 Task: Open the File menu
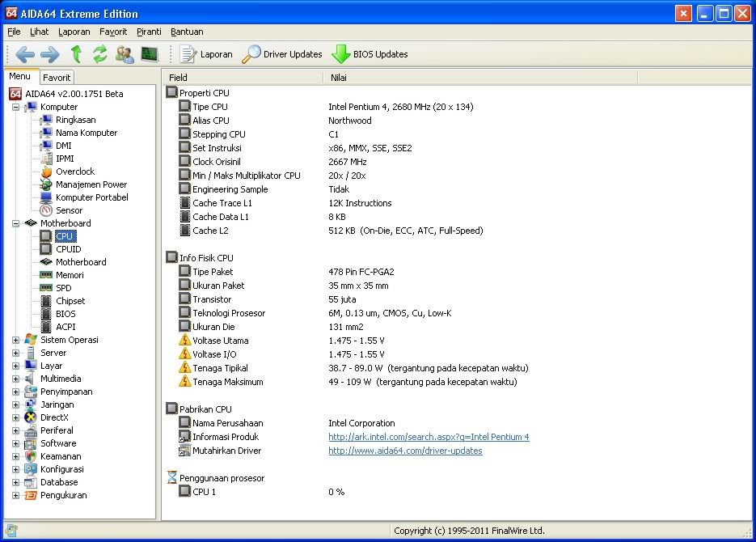(14, 32)
